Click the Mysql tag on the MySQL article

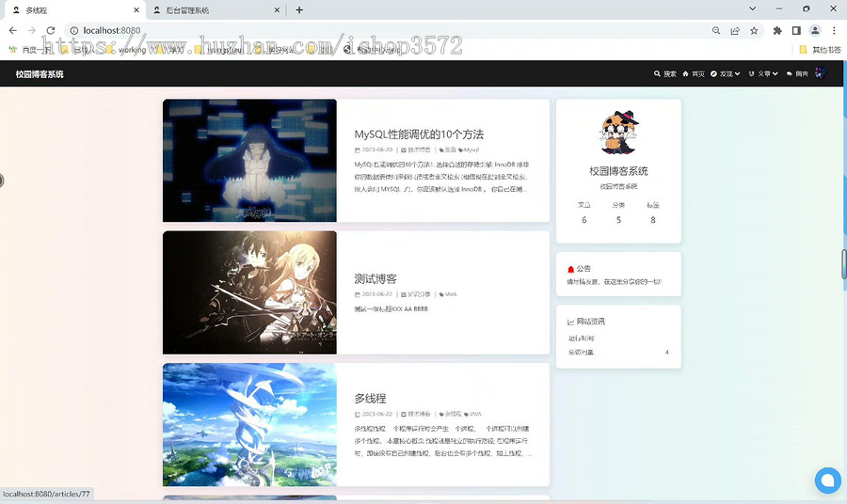[469, 150]
